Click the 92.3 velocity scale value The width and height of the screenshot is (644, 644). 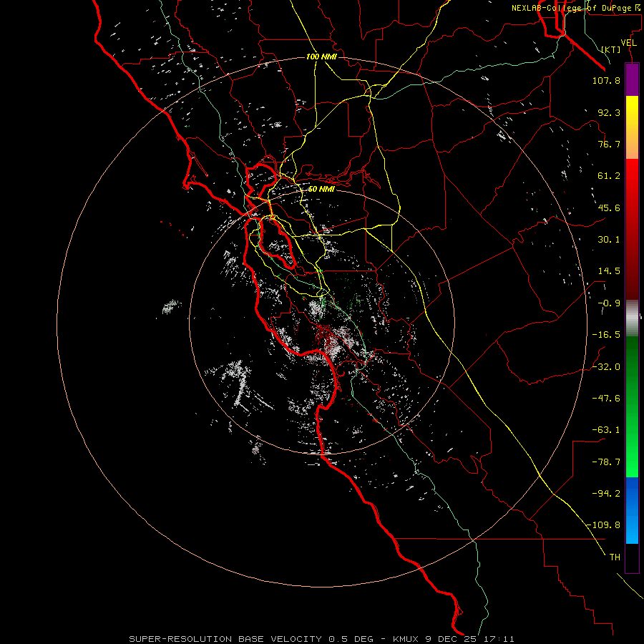609,112
